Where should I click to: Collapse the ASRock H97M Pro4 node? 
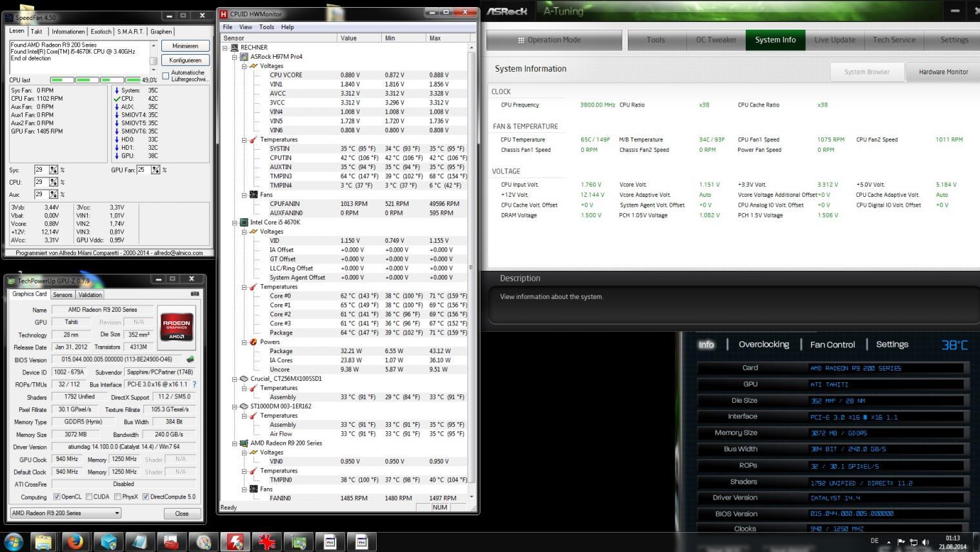(235, 57)
